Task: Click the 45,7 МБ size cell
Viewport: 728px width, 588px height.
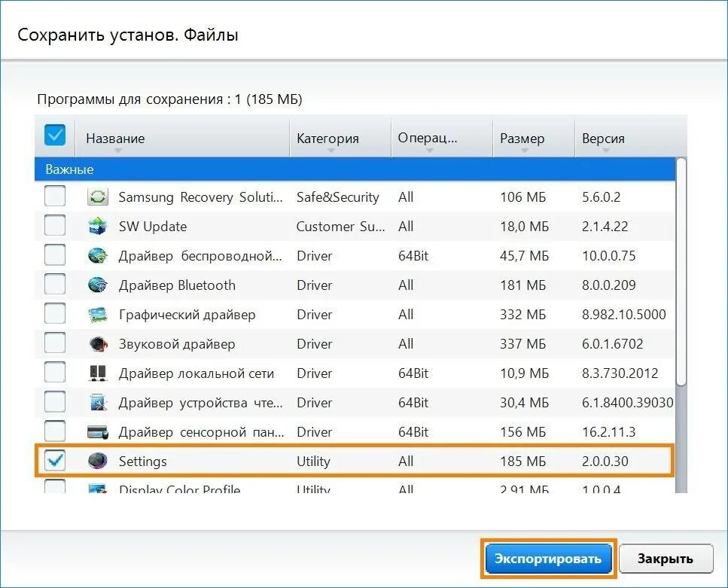Action: coord(524,255)
